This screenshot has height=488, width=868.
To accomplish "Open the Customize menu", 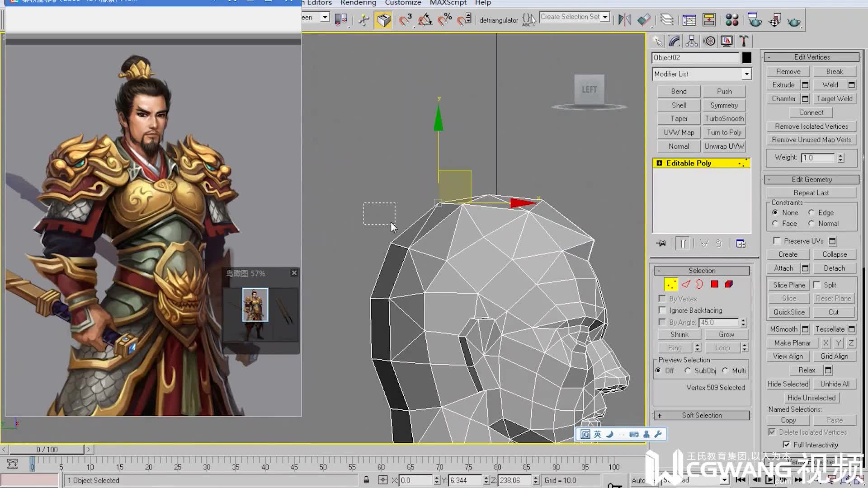I will click(x=403, y=3).
